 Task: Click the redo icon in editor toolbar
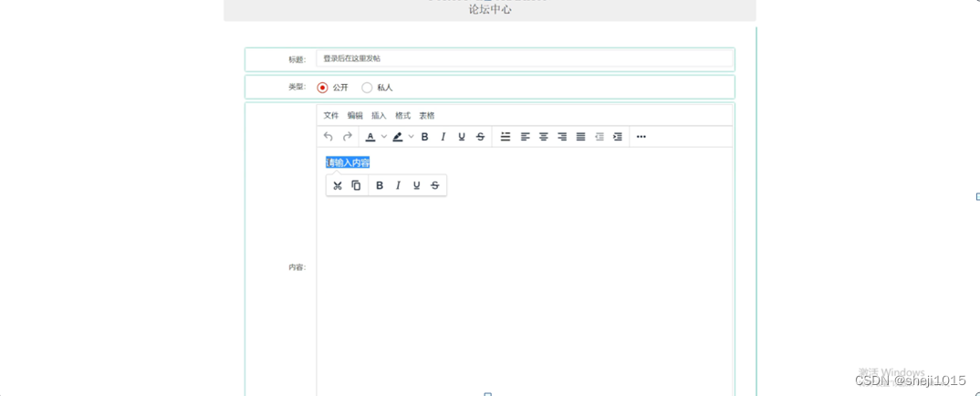[347, 137]
